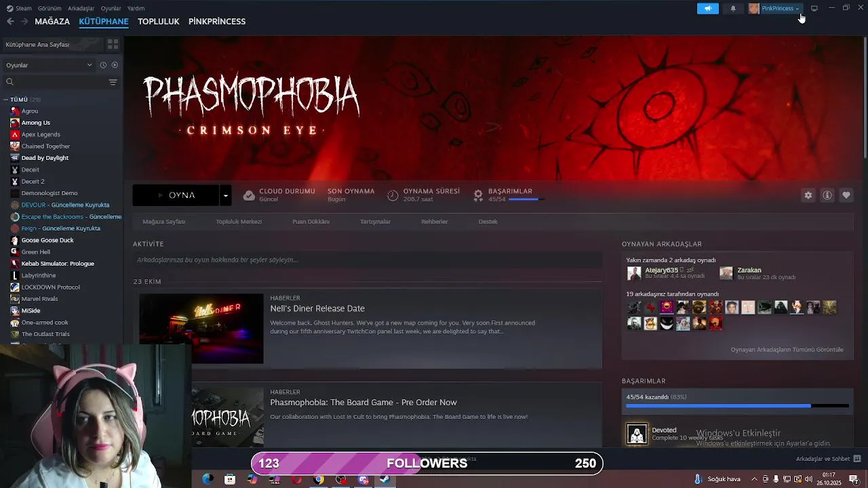Add Phasmophobia to favorites heart icon
The height and width of the screenshot is (488, 868).
(846, 195)
